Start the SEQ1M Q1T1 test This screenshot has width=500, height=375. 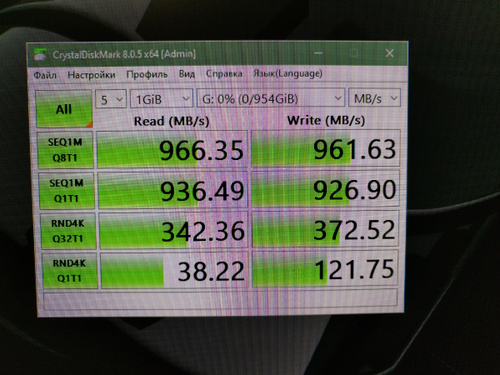(67, 191)
